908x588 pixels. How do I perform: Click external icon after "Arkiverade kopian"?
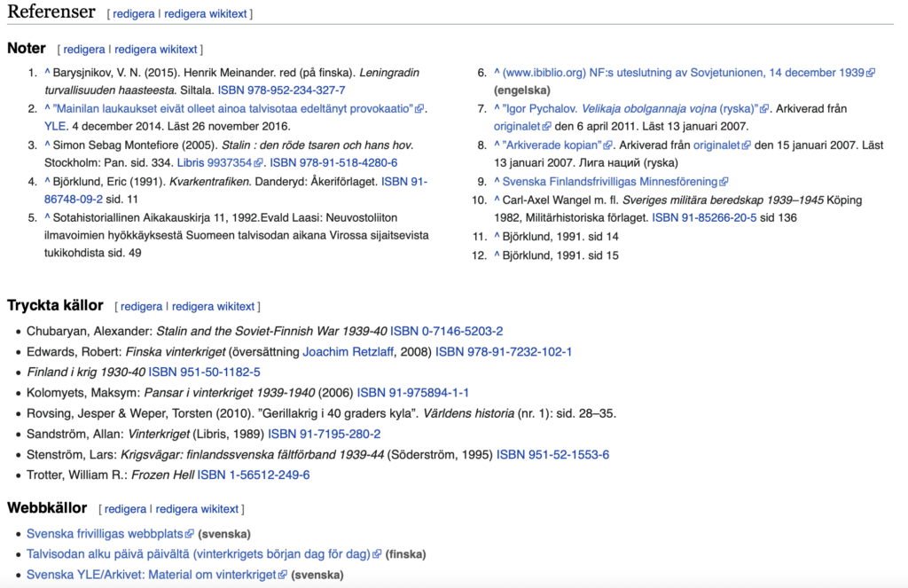(608, 145)
